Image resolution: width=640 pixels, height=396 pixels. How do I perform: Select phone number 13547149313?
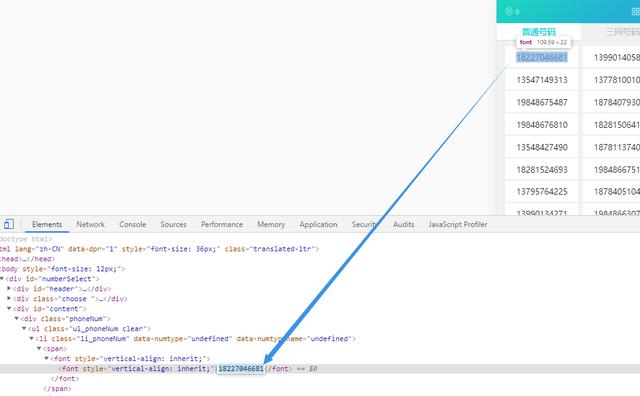pyautogui.click(x=542, y=80)
